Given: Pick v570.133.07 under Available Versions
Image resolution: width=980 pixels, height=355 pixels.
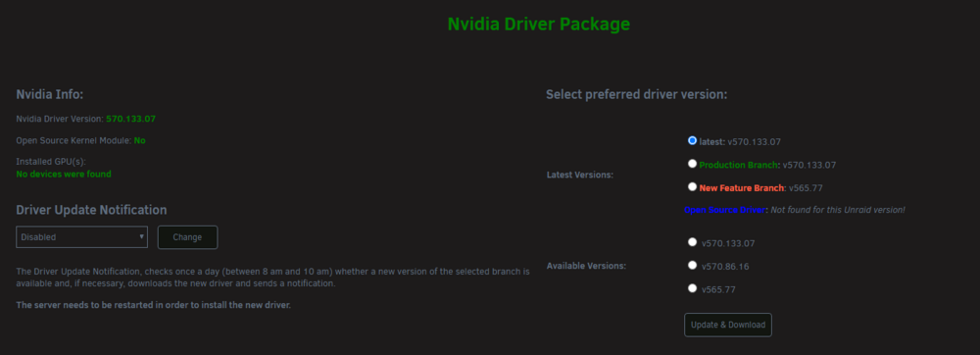Looking at the screenshot, I should [692, 242].
